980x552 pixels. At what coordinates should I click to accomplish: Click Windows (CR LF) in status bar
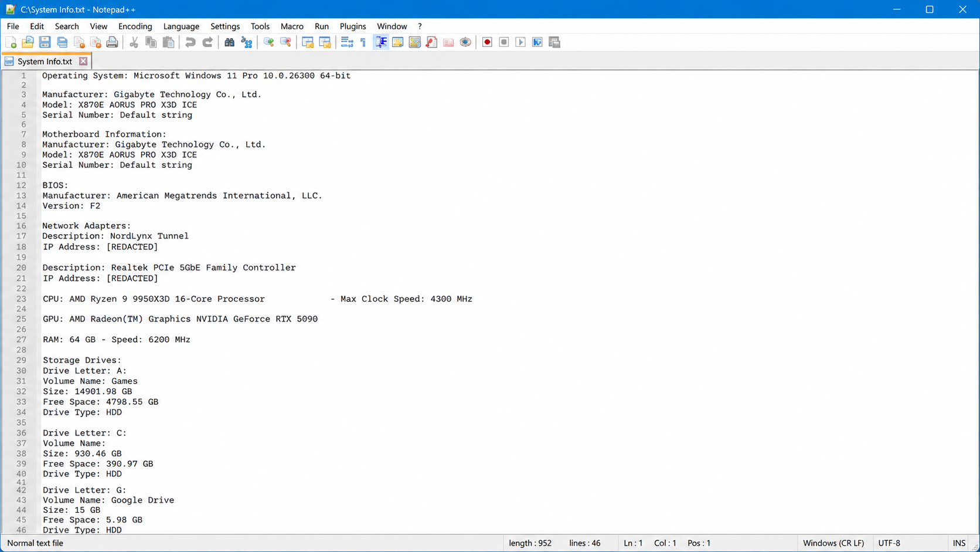pos(833,543)
